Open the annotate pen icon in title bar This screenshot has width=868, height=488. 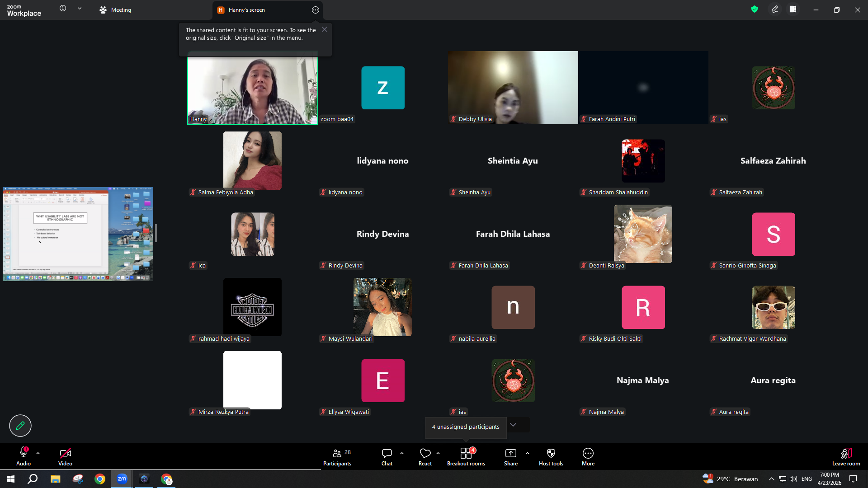pos(775,9)
